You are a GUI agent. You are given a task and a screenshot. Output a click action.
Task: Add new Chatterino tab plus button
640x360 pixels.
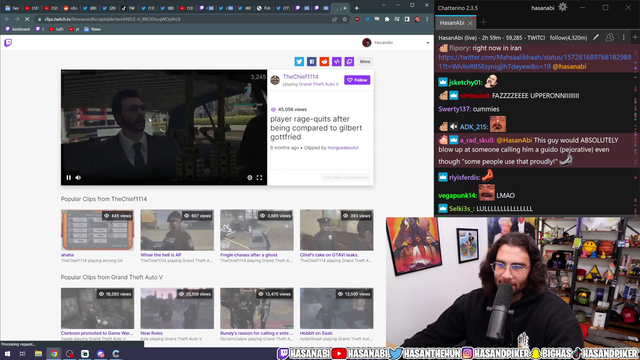tap(484, 22)
